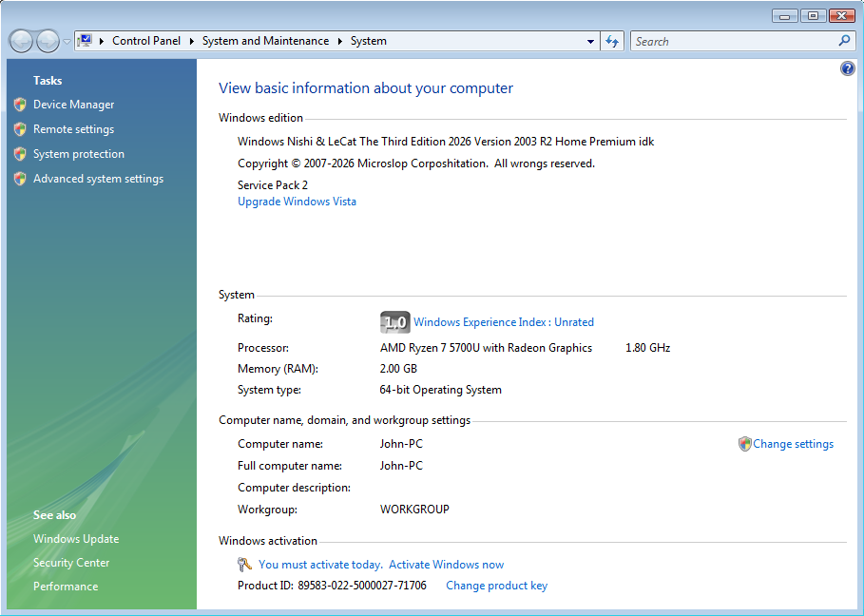Click the blue help question mark icon
The height and width of the screenshot is (616, 864).
click(x=848, y=68)
